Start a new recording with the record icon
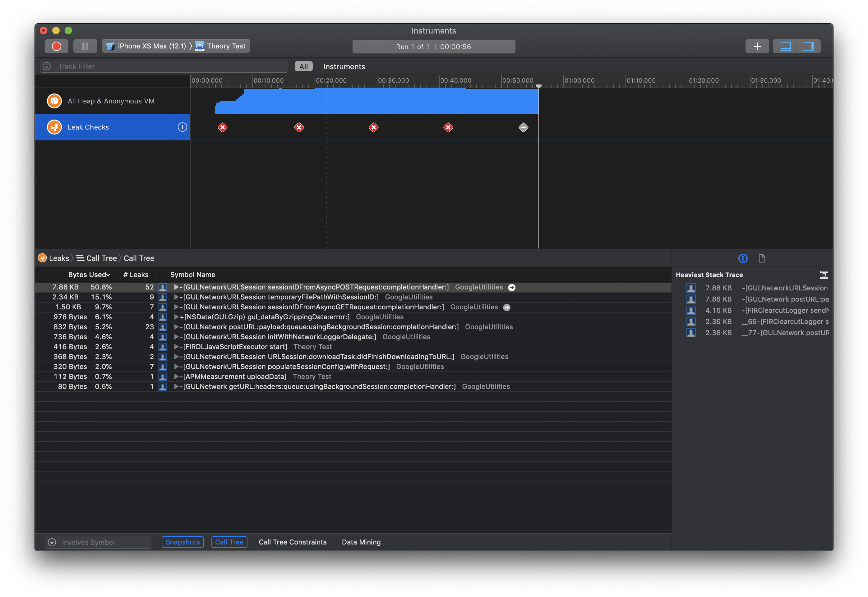The height and width of the screenshot is (597, 868). [x=57, y=46]
